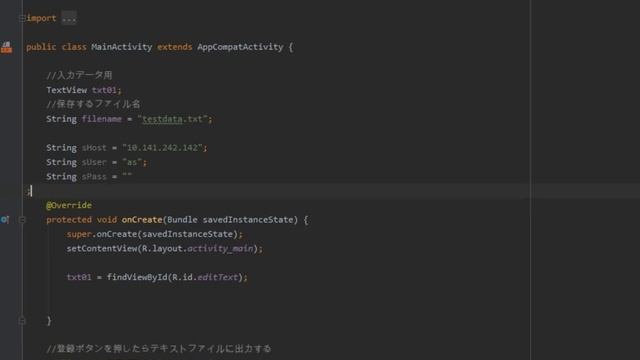Expand the folded import block
Image resolution: width=640 pixels, height=360 pixels.
(22, 18)
